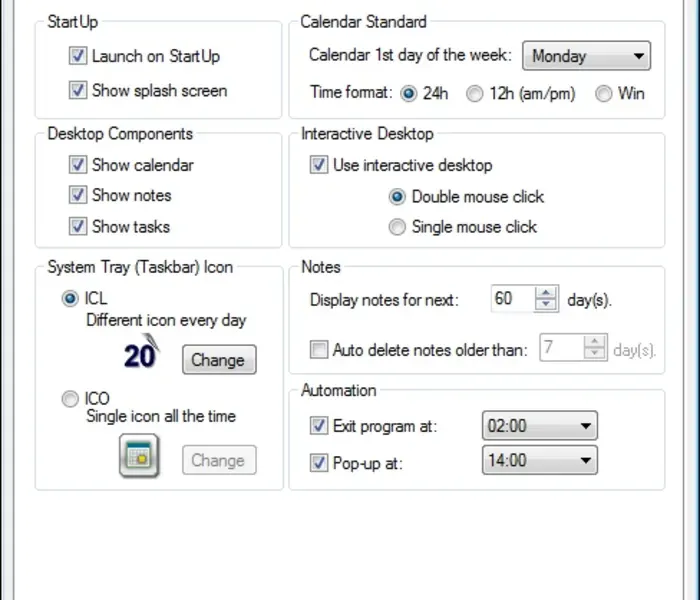Select the 12h (am/pm) time format
This screenshot has width=700, height=600.
pyautogui.click(x=475, y=94)
